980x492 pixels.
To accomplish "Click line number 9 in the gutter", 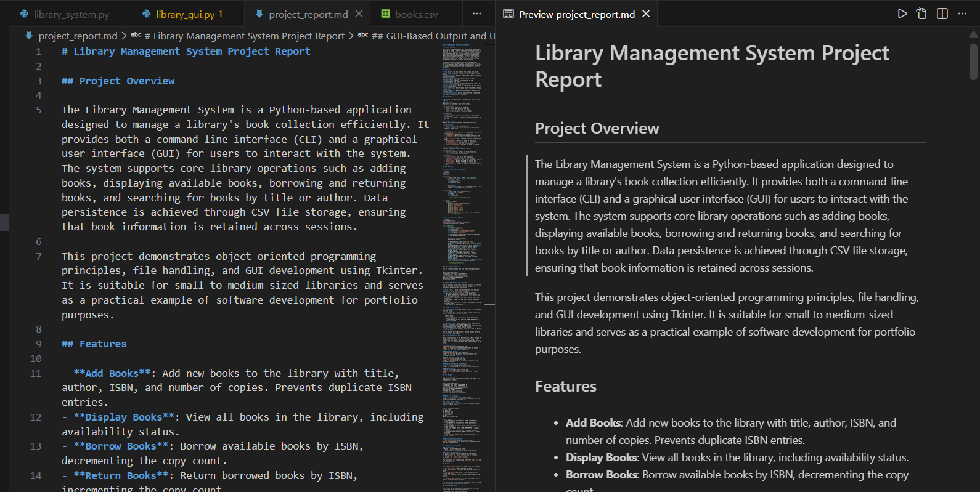I will point(39,344).
